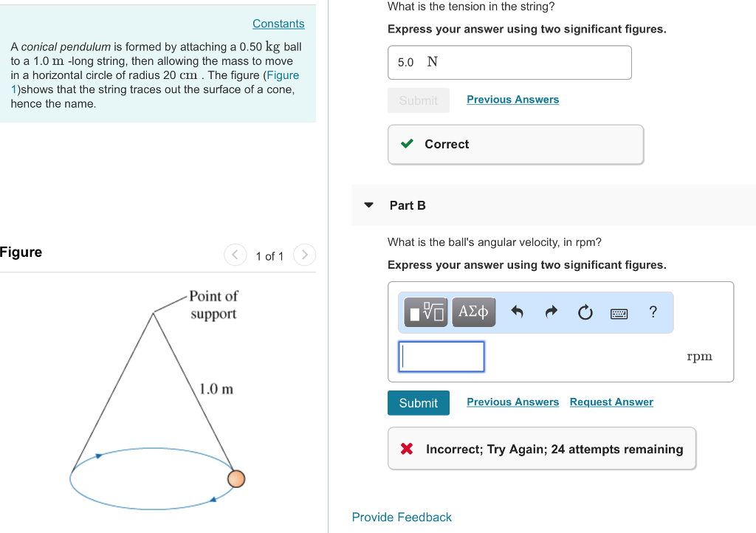756x533 pixels.
Task: Open the keyboard shortcuts icon
Action: pyautogui.click(x=619, y=312)
